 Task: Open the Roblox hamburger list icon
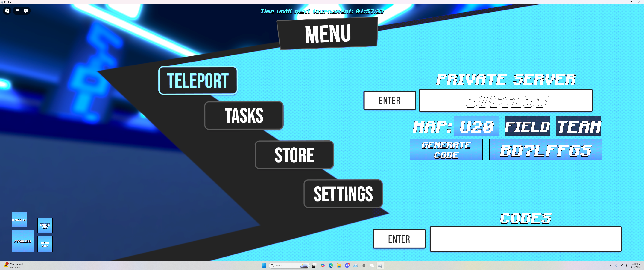pos(17,10)
